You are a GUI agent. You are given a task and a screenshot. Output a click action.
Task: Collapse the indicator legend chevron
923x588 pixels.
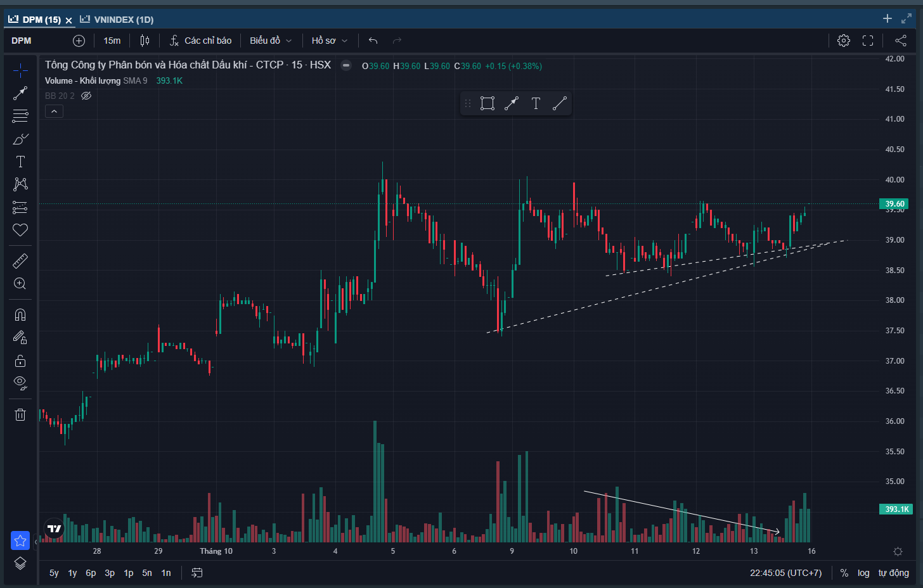tap(54, 112)
